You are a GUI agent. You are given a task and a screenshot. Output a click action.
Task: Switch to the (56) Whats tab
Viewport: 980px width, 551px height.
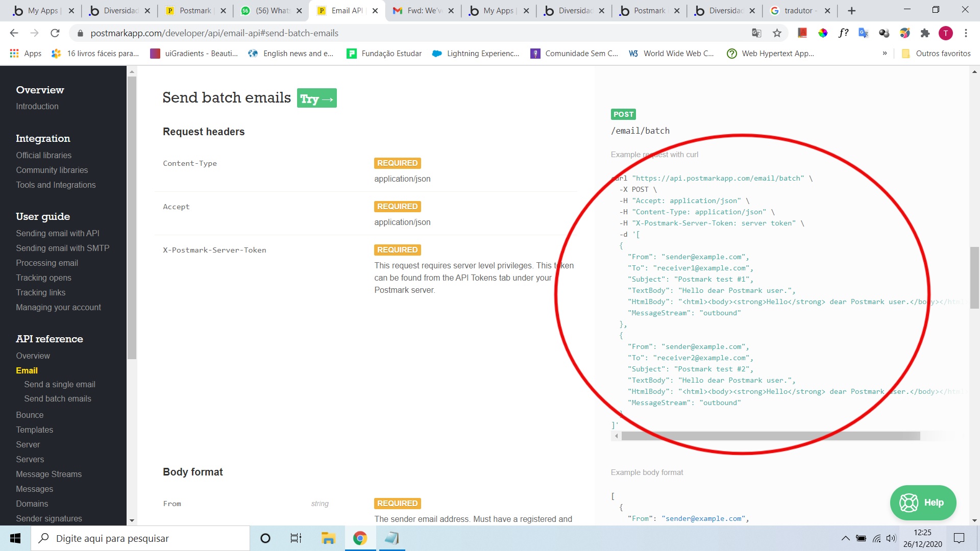272,11
